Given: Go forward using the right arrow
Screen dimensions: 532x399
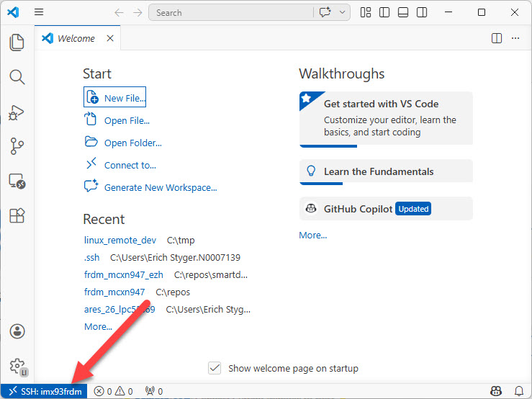Looking at the screenshot, I should (137, 12).
